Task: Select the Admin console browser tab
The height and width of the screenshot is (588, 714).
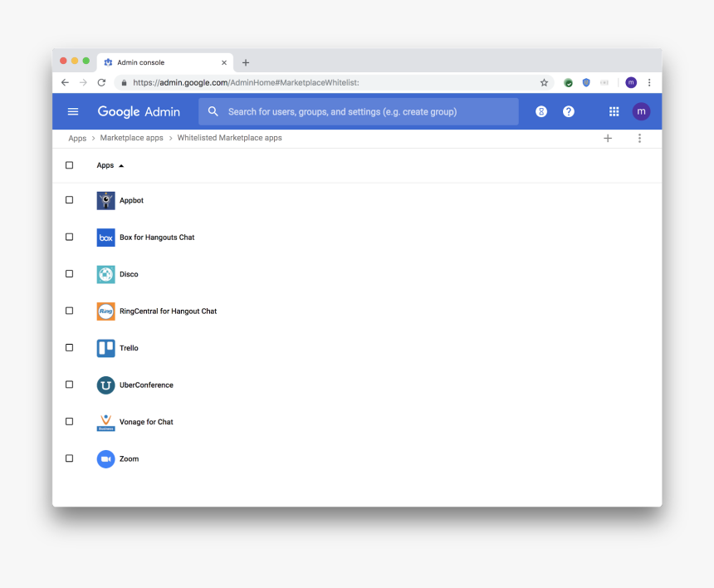Action: click(165, 62)
